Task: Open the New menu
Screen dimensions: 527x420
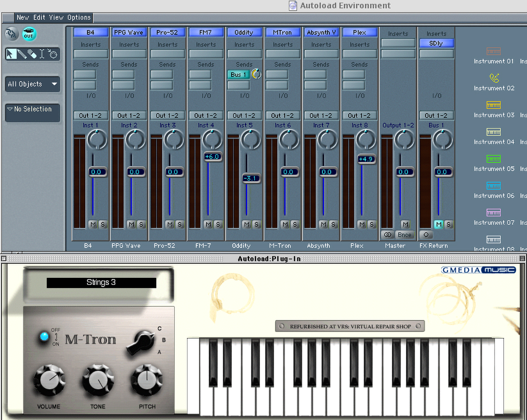Action: (x=23, y=18)
